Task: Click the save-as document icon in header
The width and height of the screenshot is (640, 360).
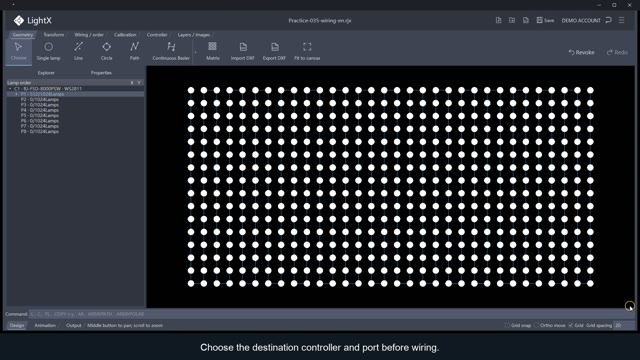Action: (x=526, y=20)
